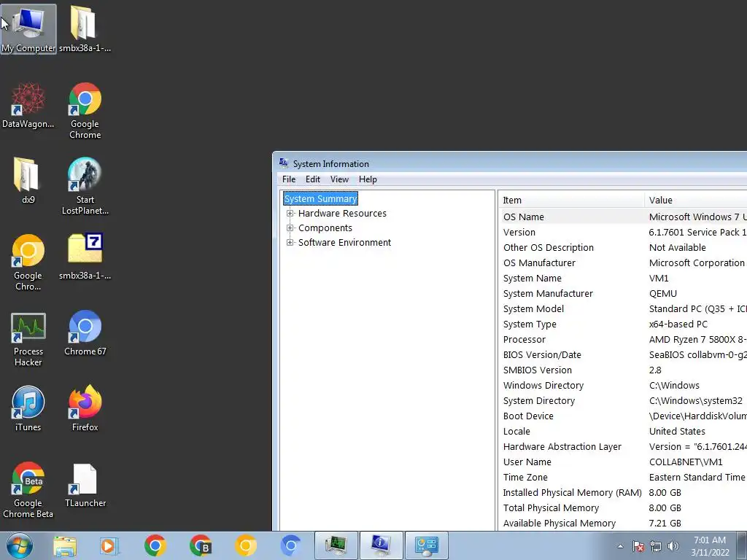Sort by the Item column header
This screenshot has height=560, width=747.
(571, 200)
